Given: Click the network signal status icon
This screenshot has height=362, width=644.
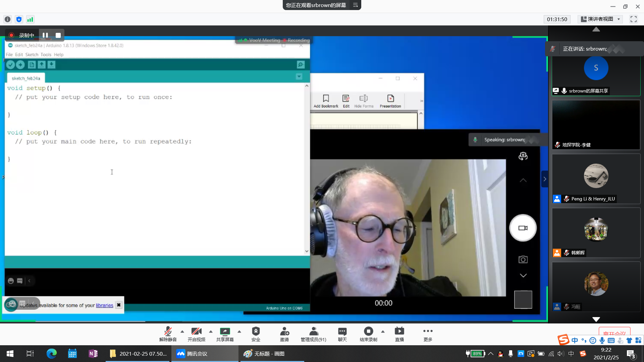Looking at the screenshot, I should pos(30,19).
